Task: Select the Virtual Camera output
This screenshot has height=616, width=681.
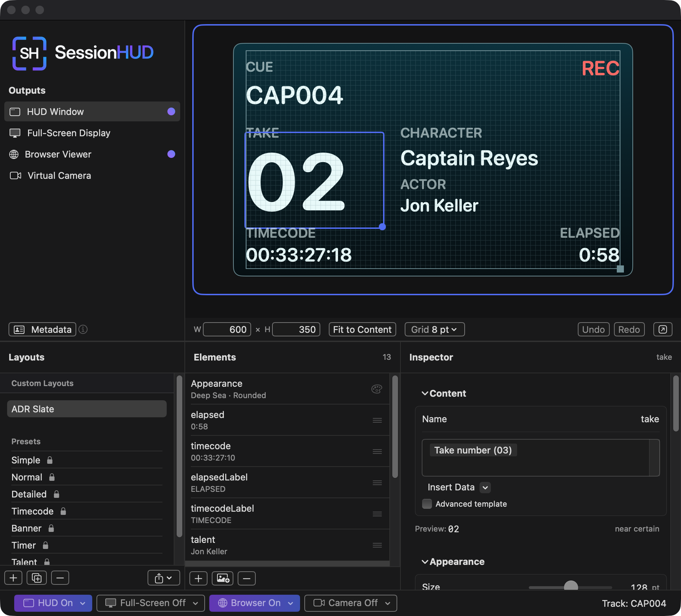Action: [92, 175]
